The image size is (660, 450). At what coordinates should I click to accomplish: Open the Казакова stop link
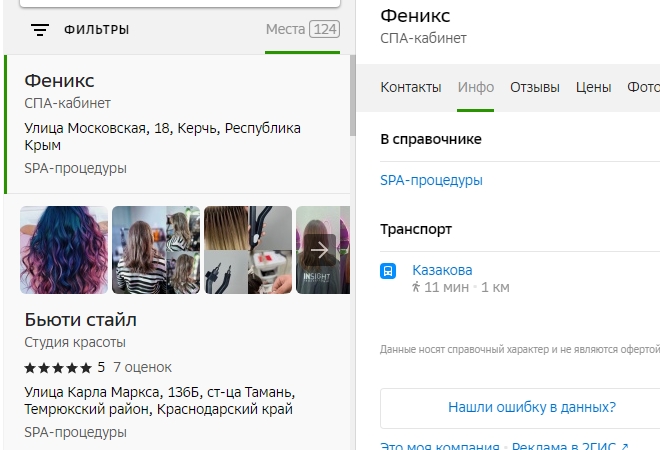442,270
